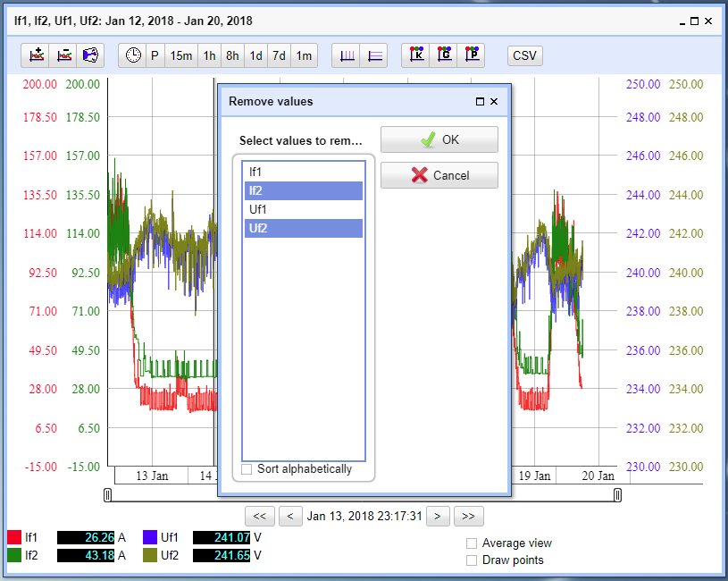Select If1 in the values list

pos(304,172)
